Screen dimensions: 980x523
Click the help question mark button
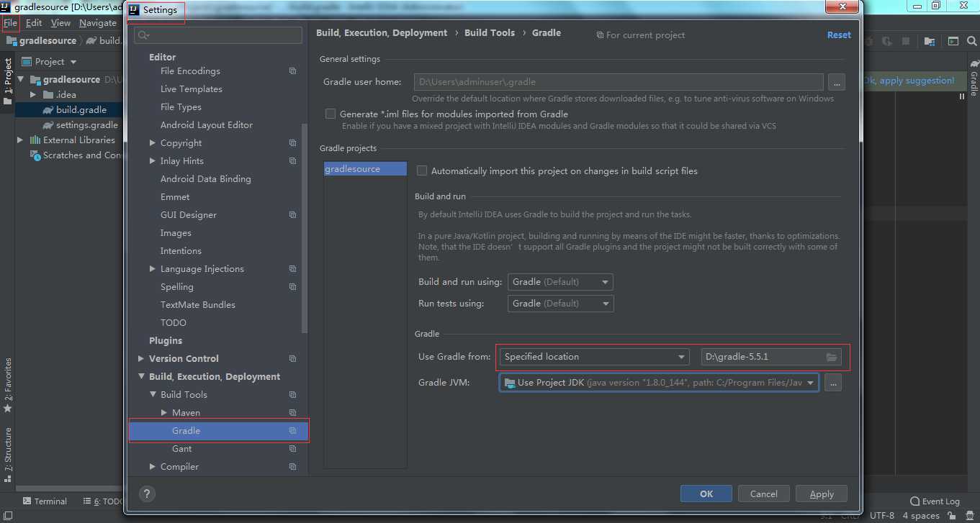click(147, 494)
